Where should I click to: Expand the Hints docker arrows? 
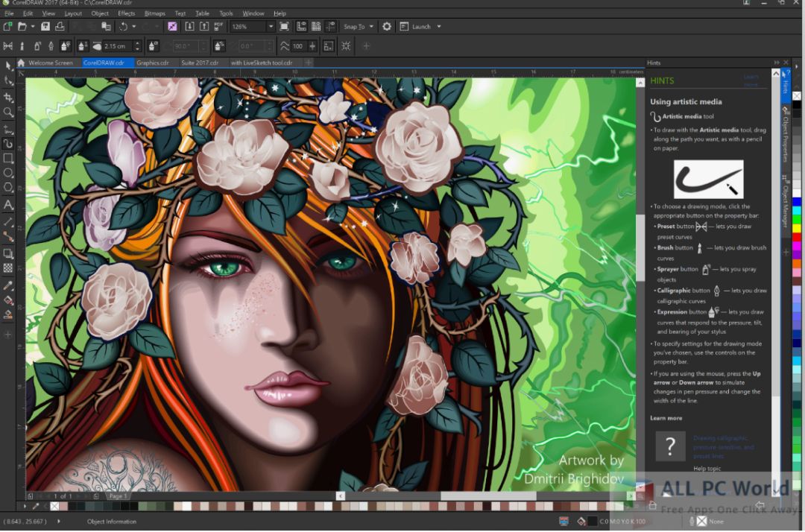click(776, 63)
